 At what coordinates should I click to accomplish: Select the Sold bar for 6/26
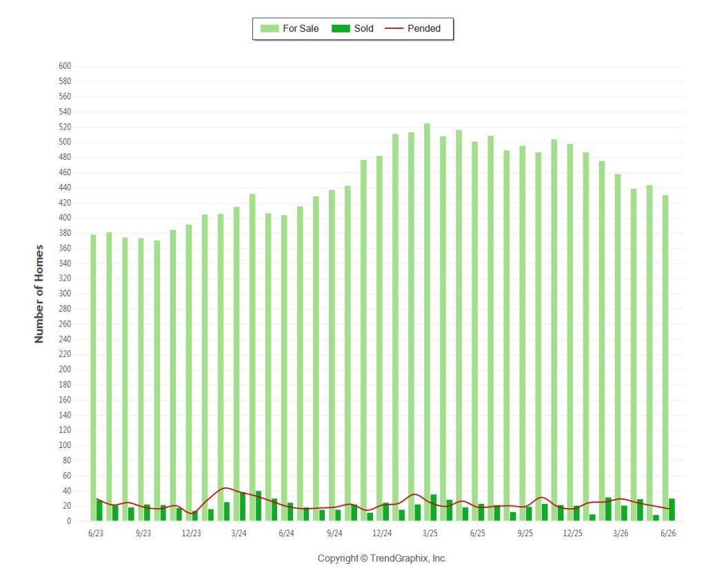point(672,509)
